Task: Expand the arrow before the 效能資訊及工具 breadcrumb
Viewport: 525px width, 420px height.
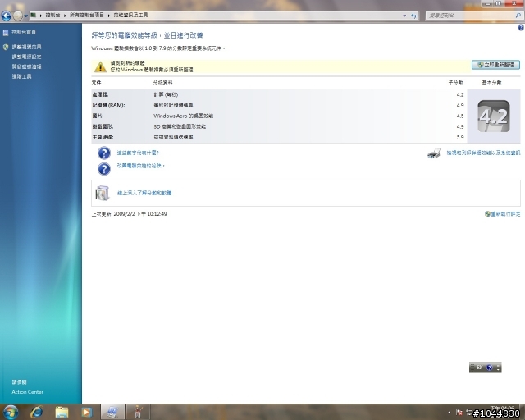Action: click(109, 16)
